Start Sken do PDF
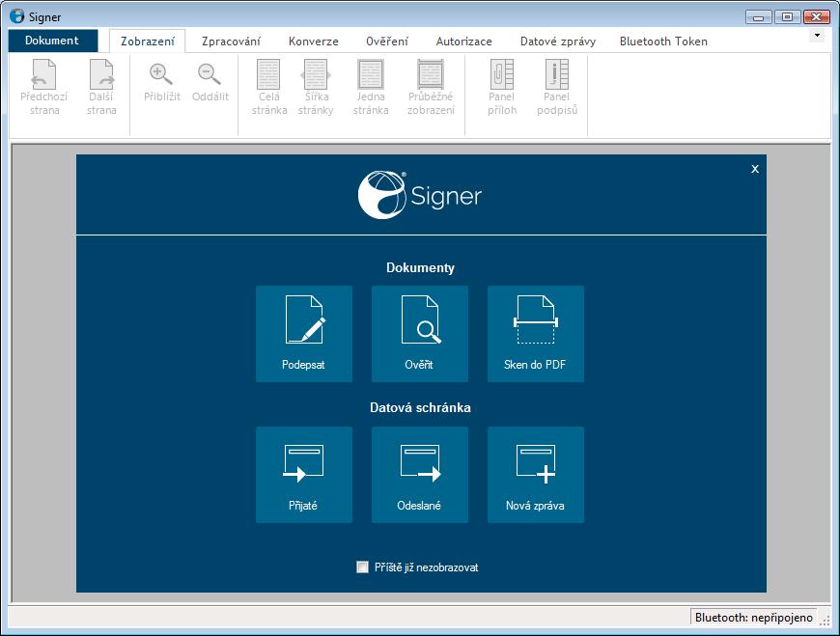The image size is (840, 636). 535,334
